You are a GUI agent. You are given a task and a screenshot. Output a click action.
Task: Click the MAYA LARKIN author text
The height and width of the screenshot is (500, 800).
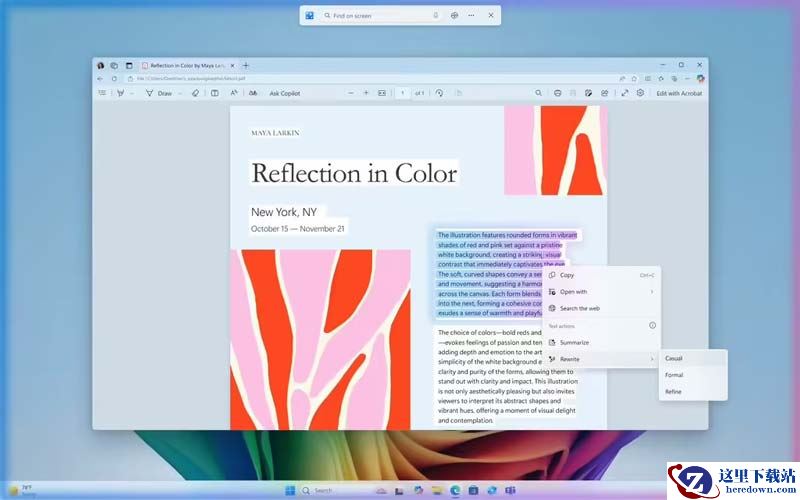tap(275, 133)
